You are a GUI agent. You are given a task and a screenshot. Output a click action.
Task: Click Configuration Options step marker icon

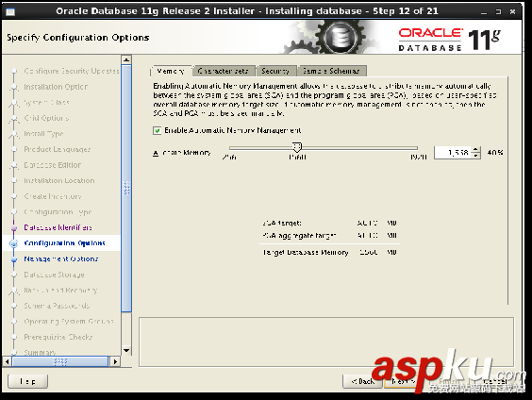pos(14,243)
